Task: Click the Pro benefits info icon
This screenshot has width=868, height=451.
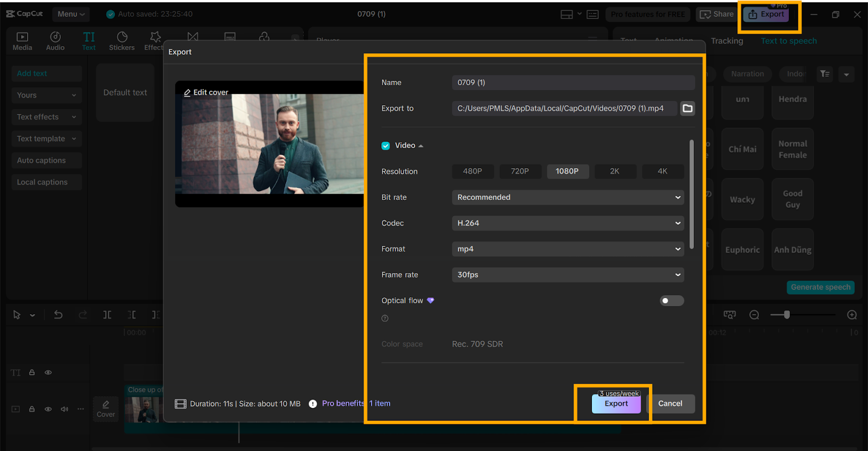Action: click(313, 404)
